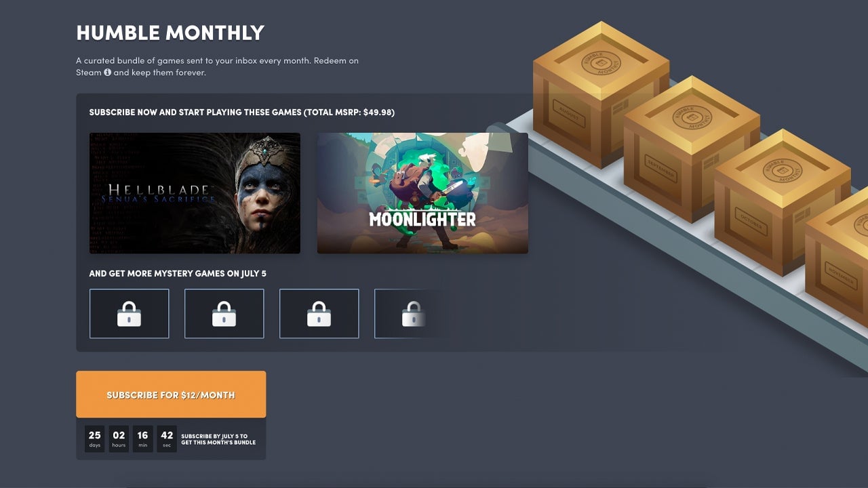Click the Humble Monthly seal on the October crate
The image size is (868, 488).
pyautogui.click(x=782, y=170)
